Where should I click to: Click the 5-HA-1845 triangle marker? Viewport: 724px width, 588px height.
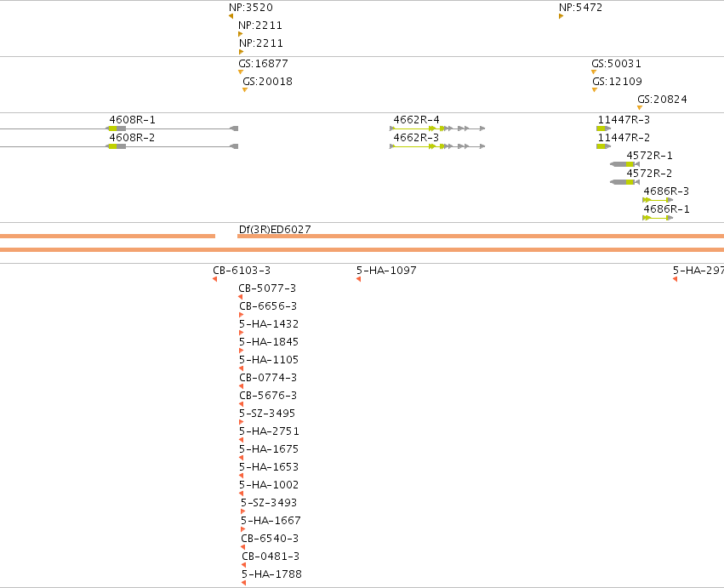coord(241,351)
